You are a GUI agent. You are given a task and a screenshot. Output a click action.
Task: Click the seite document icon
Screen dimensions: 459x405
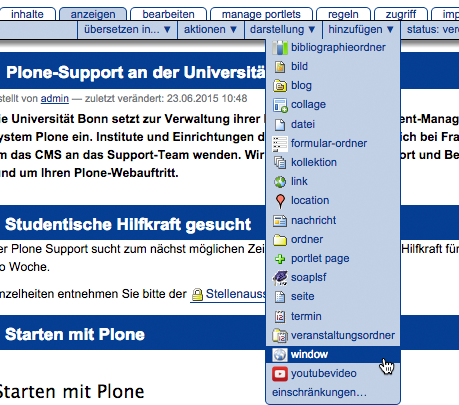pyautogui.click(x=280, y=297)
